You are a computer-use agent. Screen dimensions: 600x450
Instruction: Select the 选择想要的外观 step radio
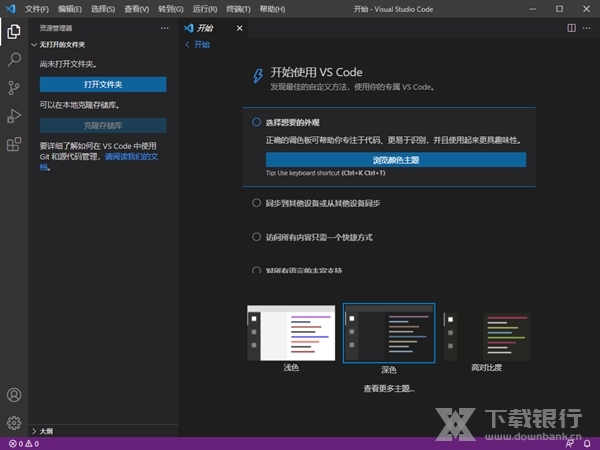tap(256, 122)
